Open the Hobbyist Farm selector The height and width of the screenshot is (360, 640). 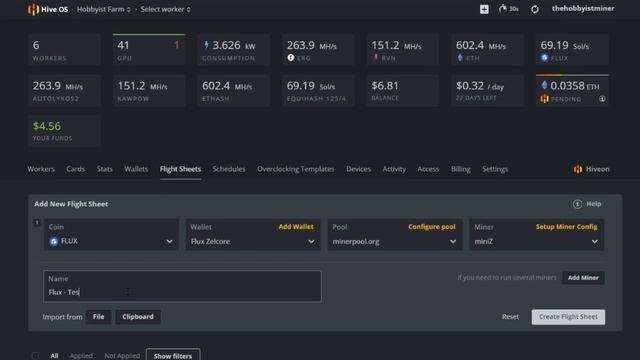pos(104,9)
